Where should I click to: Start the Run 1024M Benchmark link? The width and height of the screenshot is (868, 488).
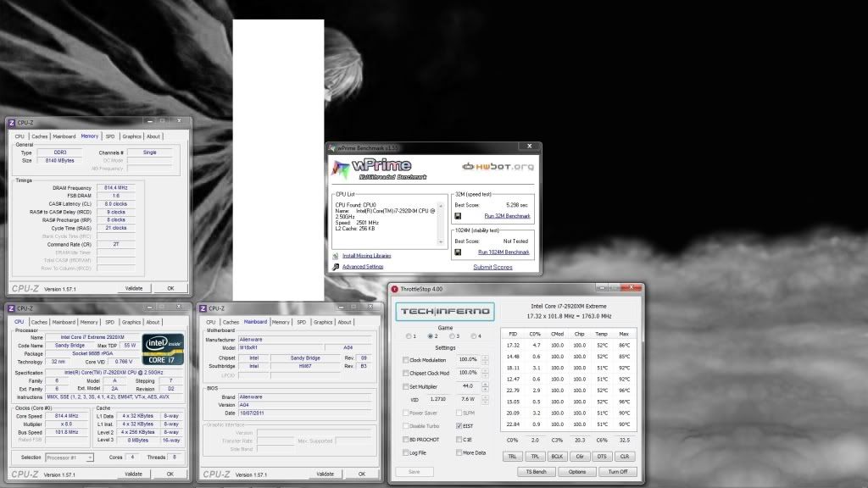504,252
